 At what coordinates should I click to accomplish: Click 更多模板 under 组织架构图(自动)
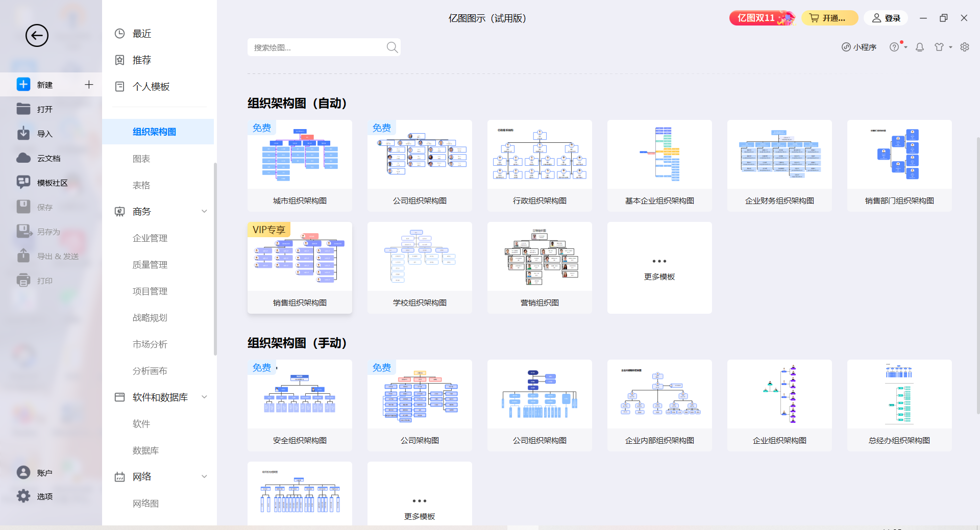[659, 268]
